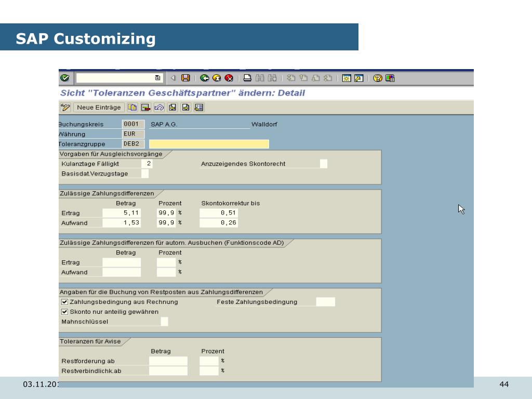
Task: Click the Aufwand Prozent field for autom. Ausbuchen
Action: [x=166, y=272]
